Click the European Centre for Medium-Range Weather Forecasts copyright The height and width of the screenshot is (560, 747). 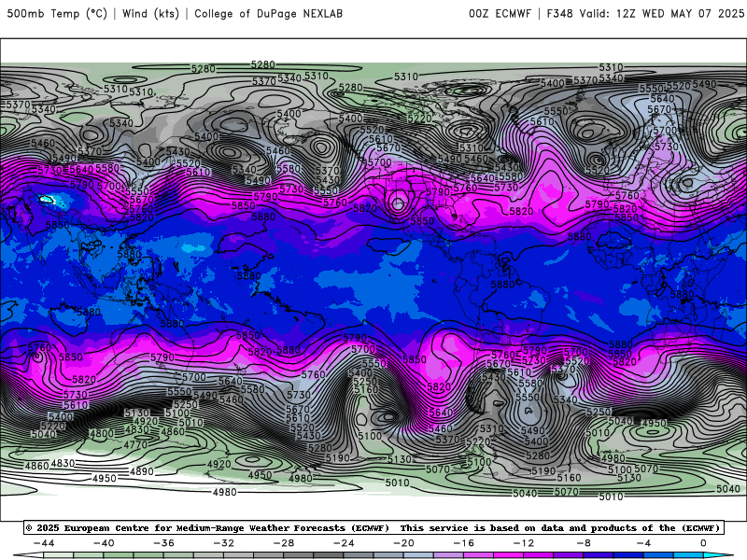pos(207,528)
